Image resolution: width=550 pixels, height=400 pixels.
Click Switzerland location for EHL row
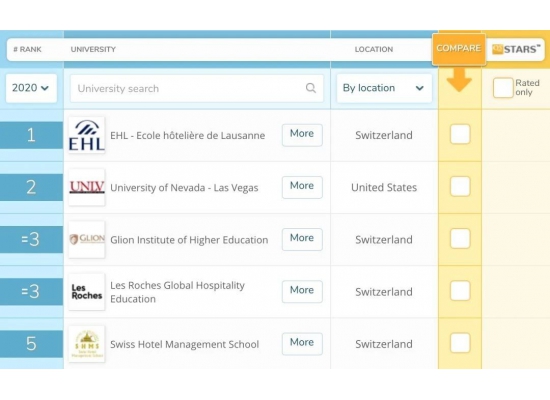point(384,135)
